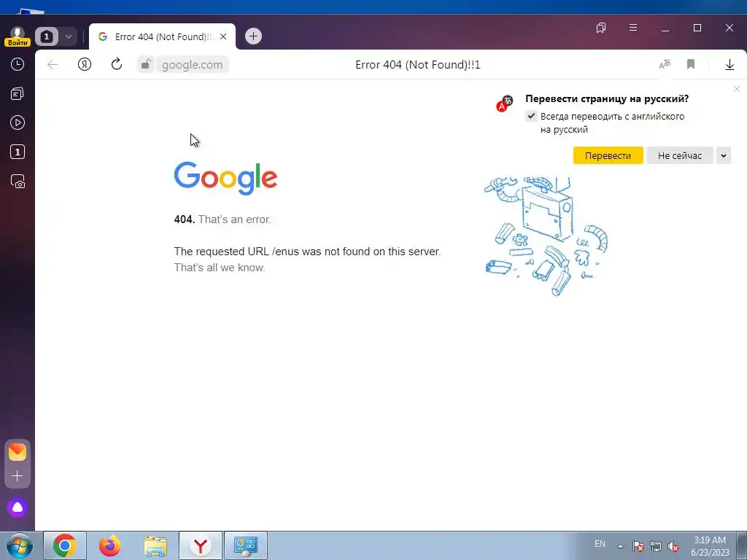Click the google.com address field
Viewport: 747px width, 560px height.
[192, 65]
